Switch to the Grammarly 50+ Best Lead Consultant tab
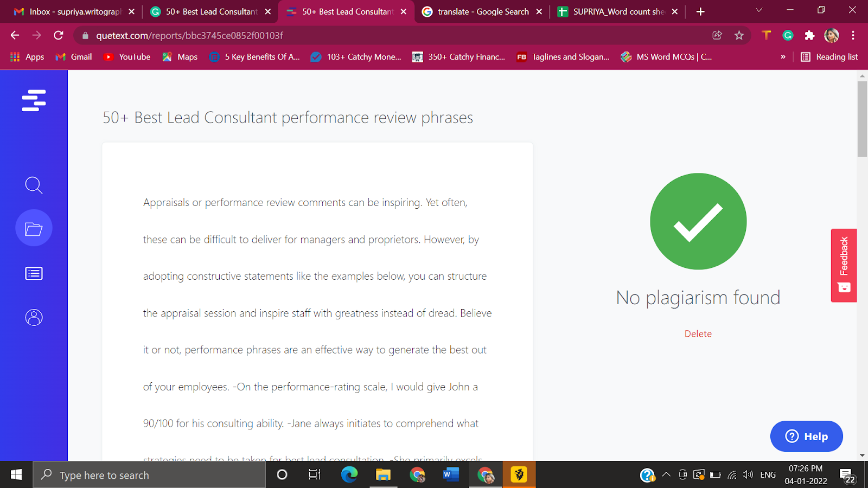Viewport: 868px width, 488px height. click(212, 11)
